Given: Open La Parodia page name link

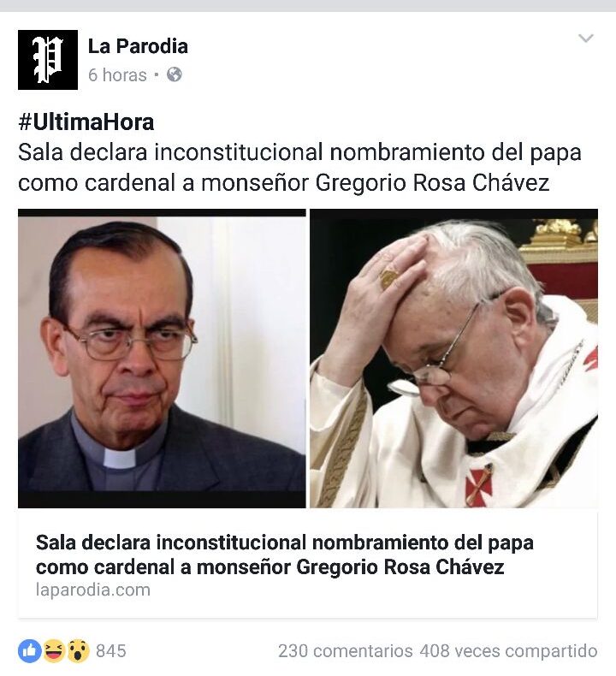Looking at the screenshot, I should click(x=138, y=46).
